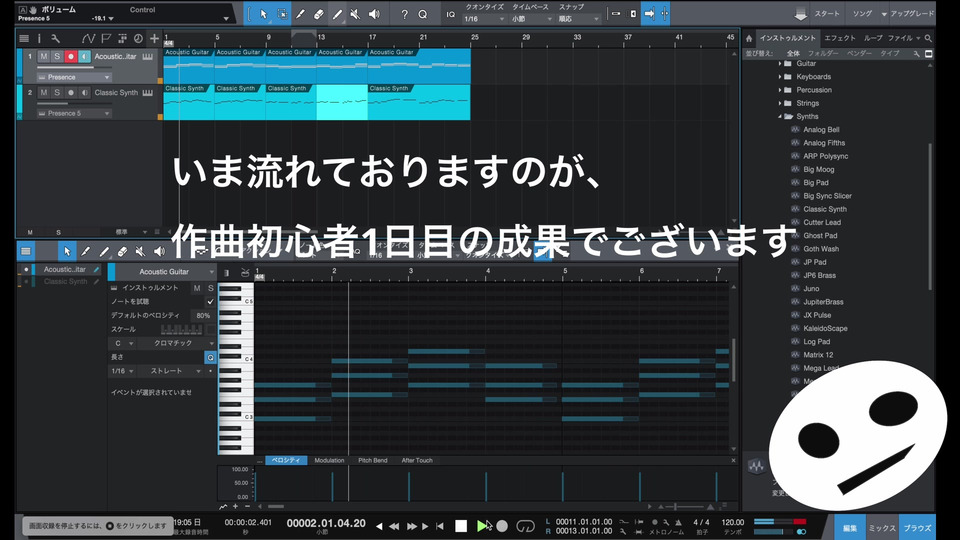Toggle the drum view icon in the editor
Image resolution: width=960 pixels, height=540 pixels.
click(245, 272)
